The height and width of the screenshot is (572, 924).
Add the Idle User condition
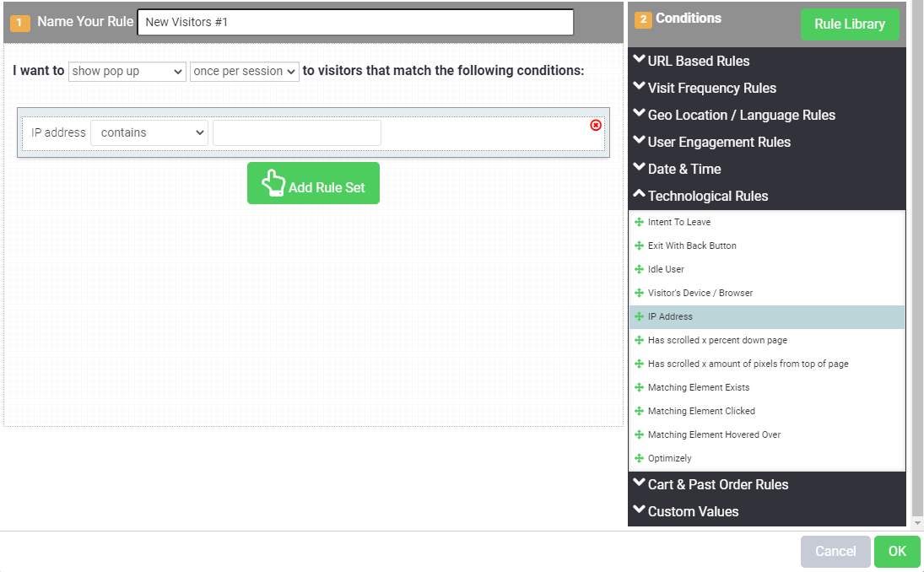tap(667, 269)
